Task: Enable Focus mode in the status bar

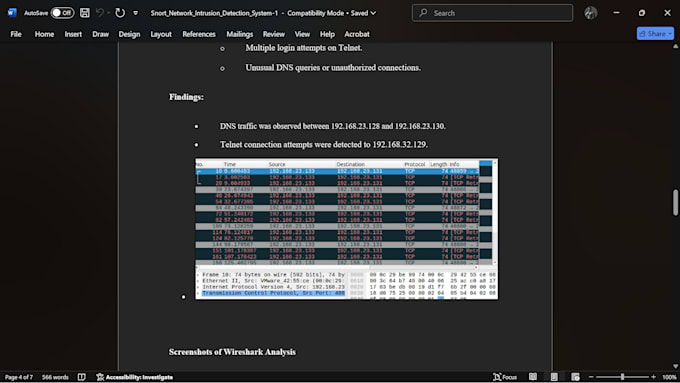Action: click(x=505, y=377)
